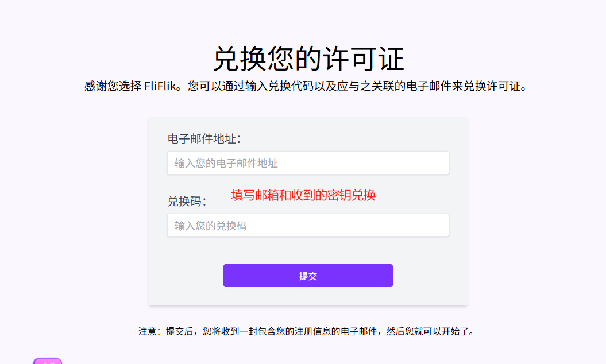Click the 兑换您的许可证 page heading
606x364 pixels.
[308, 59]
